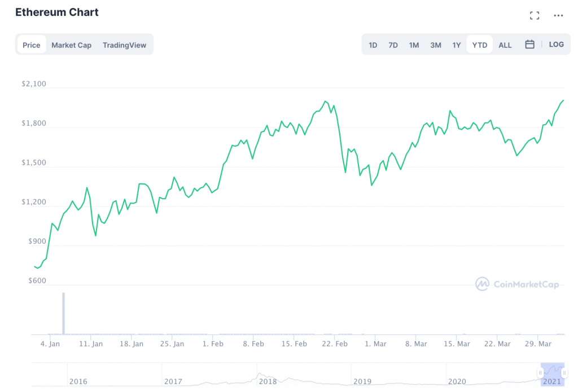
Task: Select the 1M time range
Action: [414, 45]
